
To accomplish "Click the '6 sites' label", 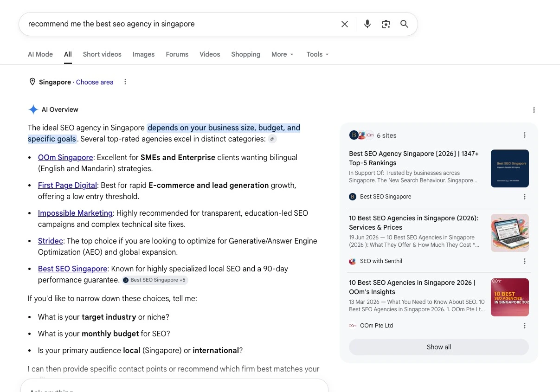I will pyautogui.click(x=386, y=135).
